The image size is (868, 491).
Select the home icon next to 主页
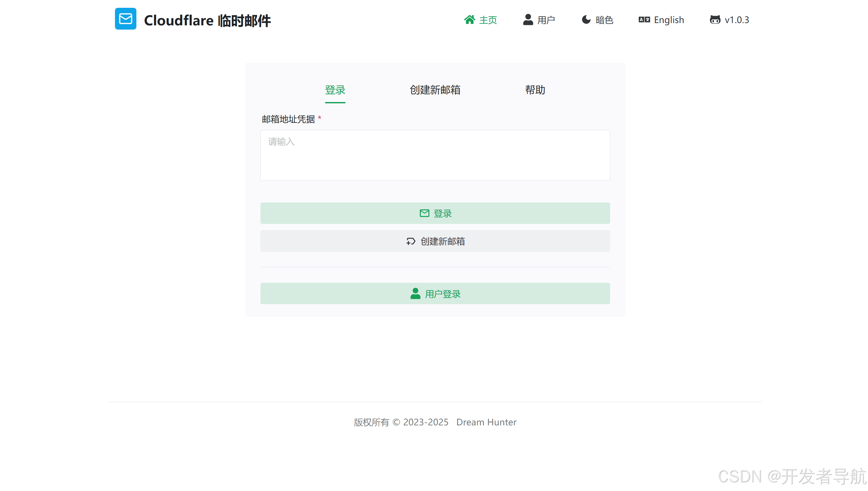point(469,19)
